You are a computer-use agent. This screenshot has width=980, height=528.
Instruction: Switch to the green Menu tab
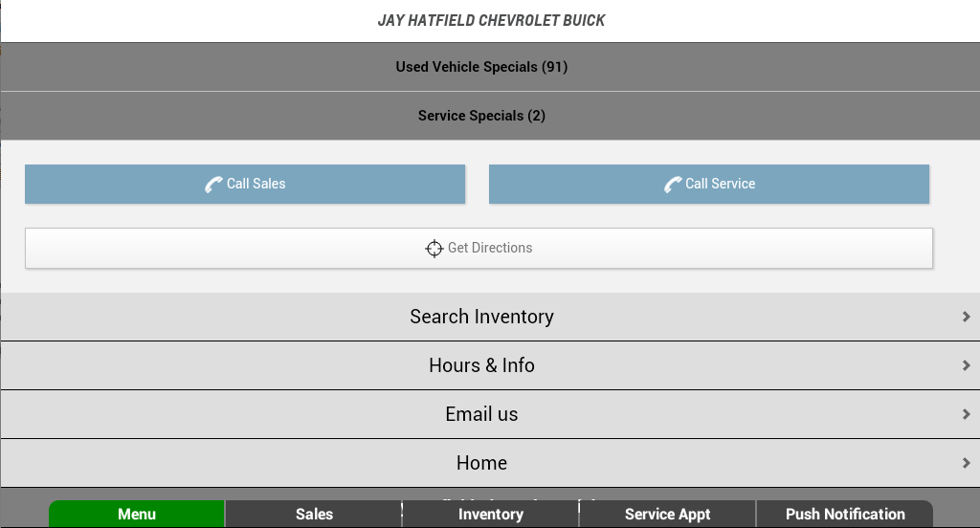click(137, 514)
